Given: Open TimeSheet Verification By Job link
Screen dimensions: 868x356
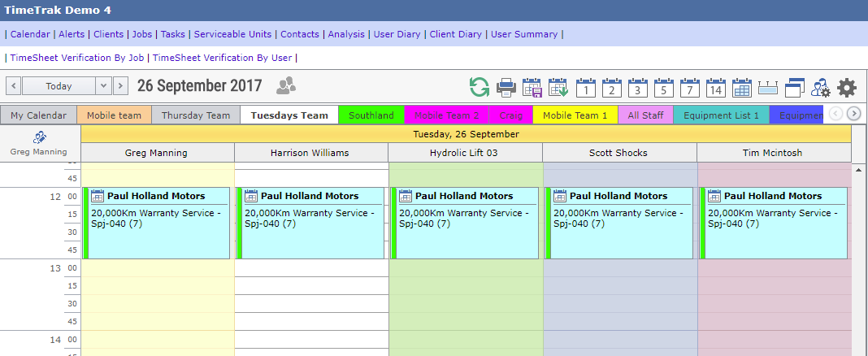Looking at the screenshot, I should [76, 58].
